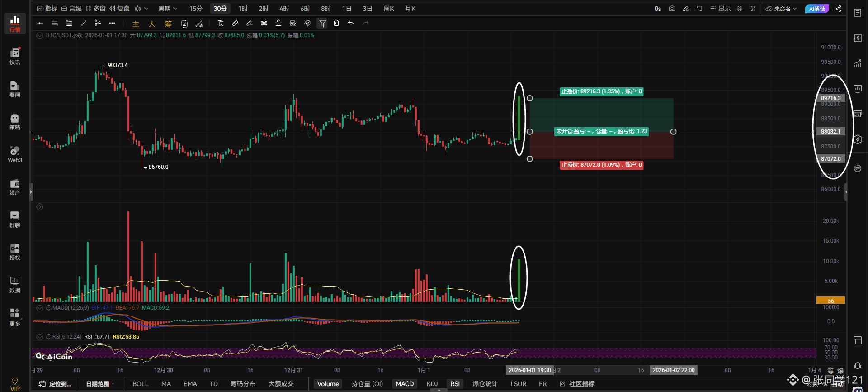Open 多窗 multi-window layout
868x392 pixels.
95,9
